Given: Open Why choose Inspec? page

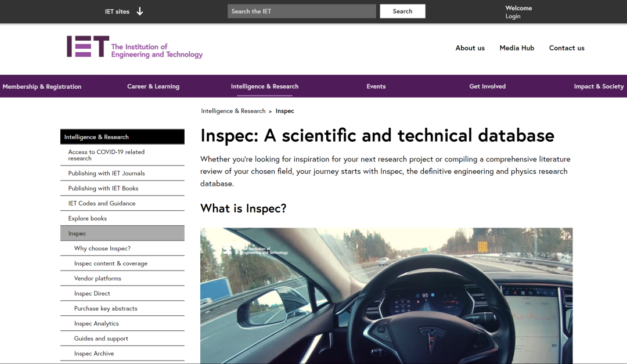Looking at the screenshot, I should point(122,248).
